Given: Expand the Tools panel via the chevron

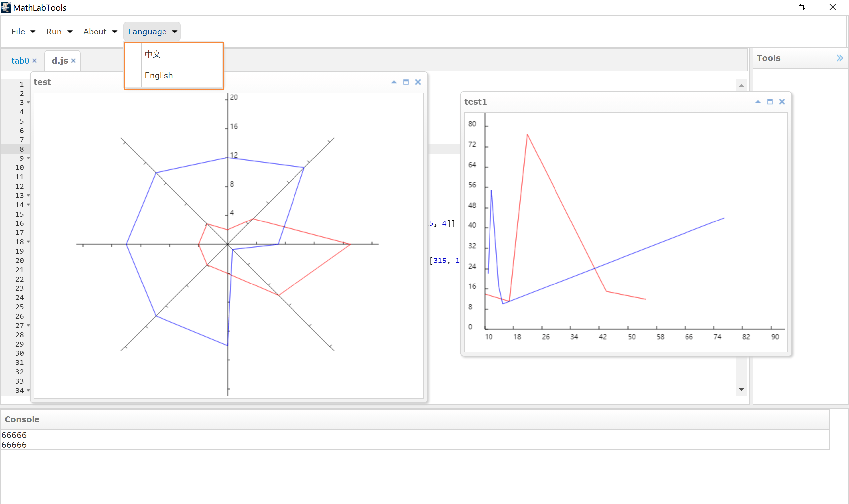Looking at the screenshot, I should click(x=840, y=58).
